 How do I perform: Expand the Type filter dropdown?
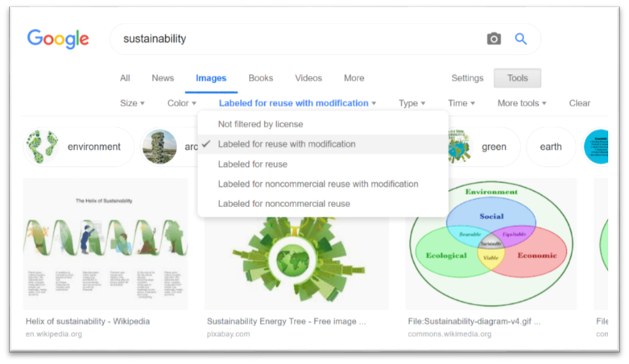click(412, 104)
